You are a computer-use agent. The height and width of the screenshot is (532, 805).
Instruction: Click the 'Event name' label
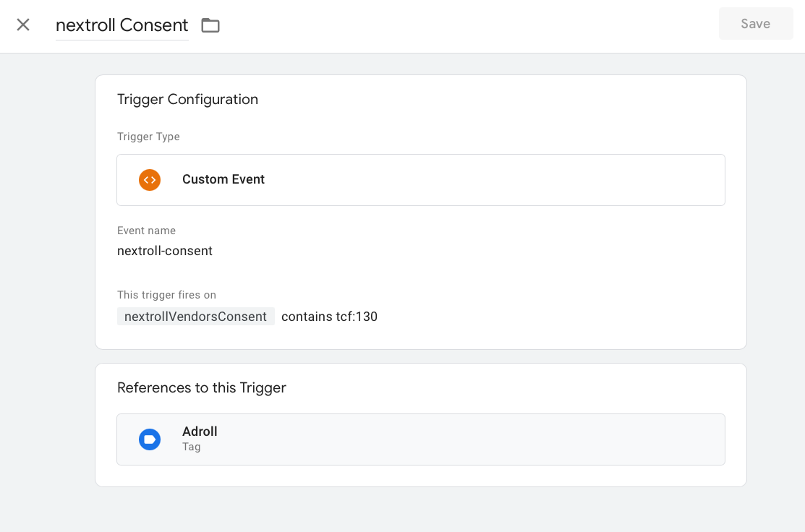[x=146, y=231]
